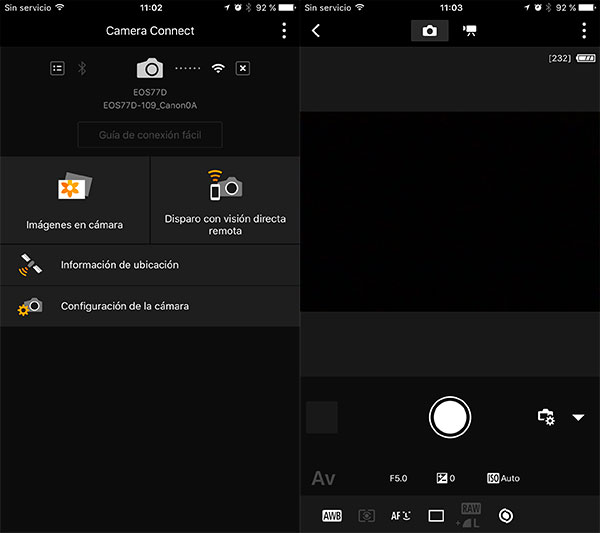Select Información de ubicación

coord(150,265)
